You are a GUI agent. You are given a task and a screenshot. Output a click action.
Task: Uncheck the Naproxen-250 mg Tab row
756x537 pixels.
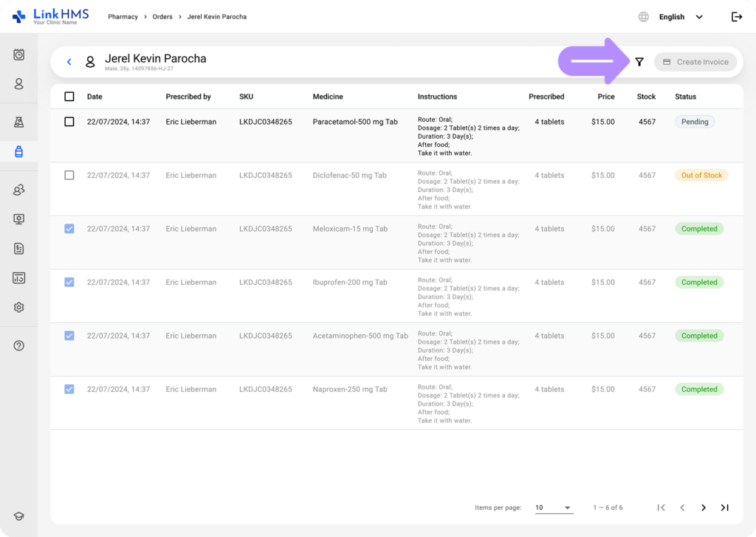(x=69, y=389)
